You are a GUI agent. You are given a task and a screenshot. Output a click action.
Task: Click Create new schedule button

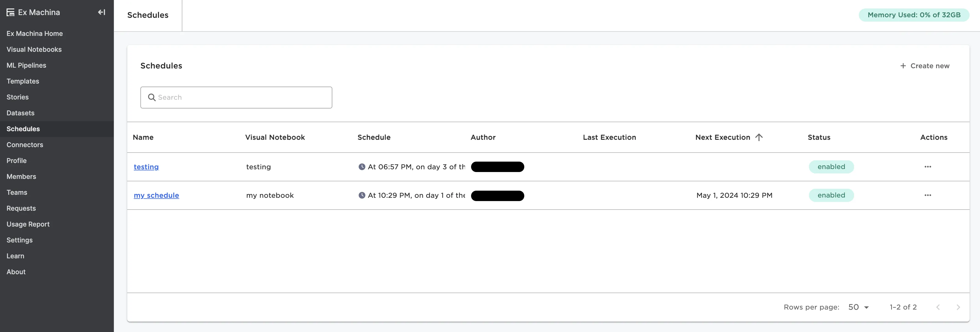click(x=924, y=66)
